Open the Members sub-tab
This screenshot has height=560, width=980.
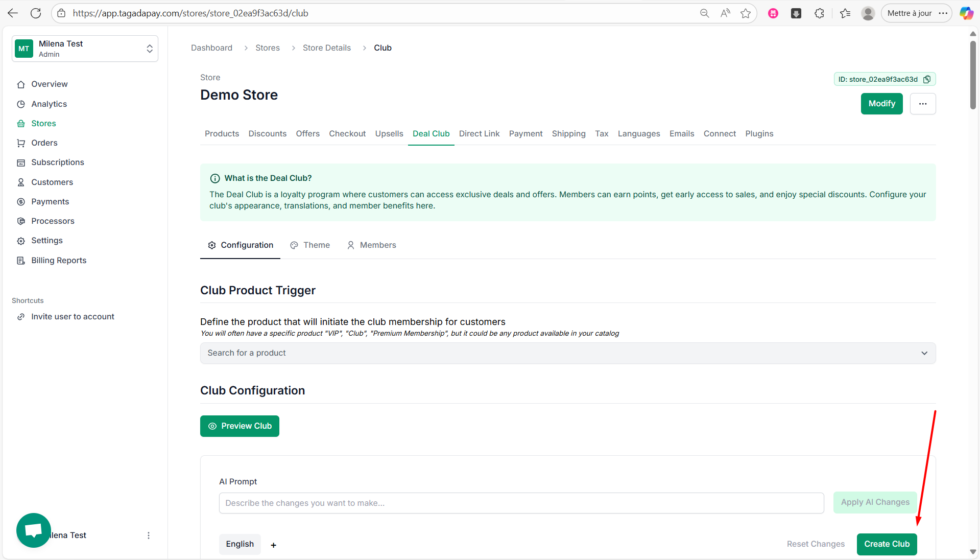click(x=371, y=245)
